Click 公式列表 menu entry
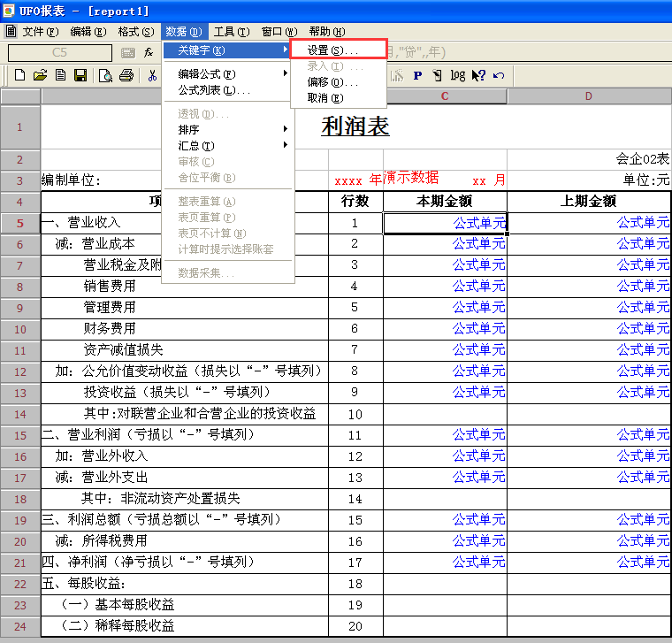The height and width of the screenshot is (643, 672). [x=214, y=90]
